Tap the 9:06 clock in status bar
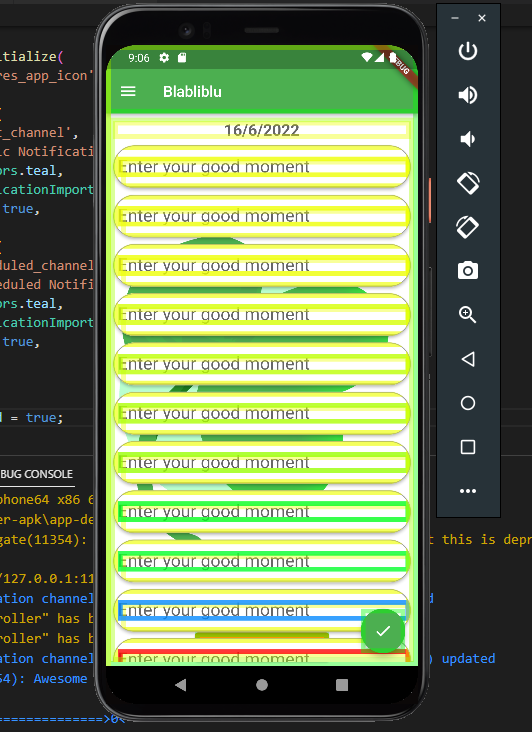Image resolution: width=532 pixels, height=732 pixels. click(139, 58)
